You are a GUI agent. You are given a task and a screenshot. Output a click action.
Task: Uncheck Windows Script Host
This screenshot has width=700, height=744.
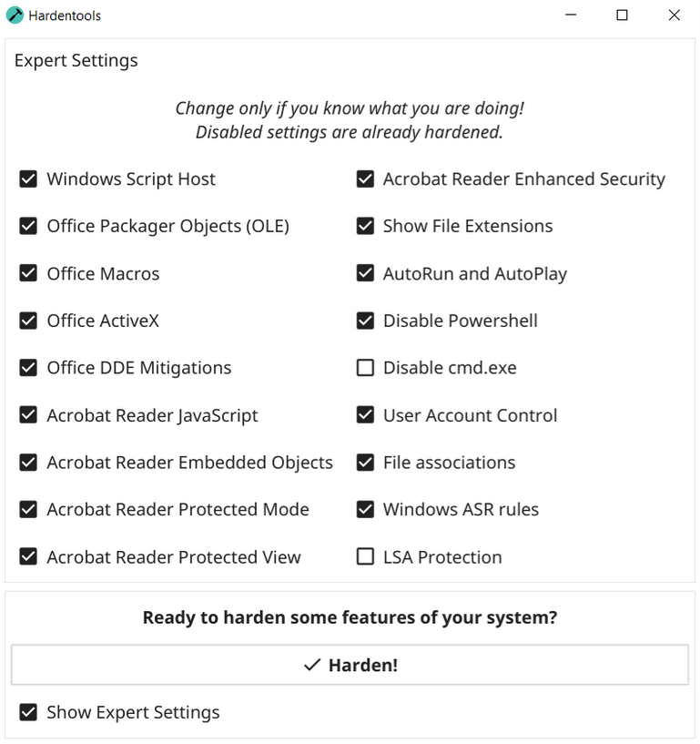pos(28,178)
